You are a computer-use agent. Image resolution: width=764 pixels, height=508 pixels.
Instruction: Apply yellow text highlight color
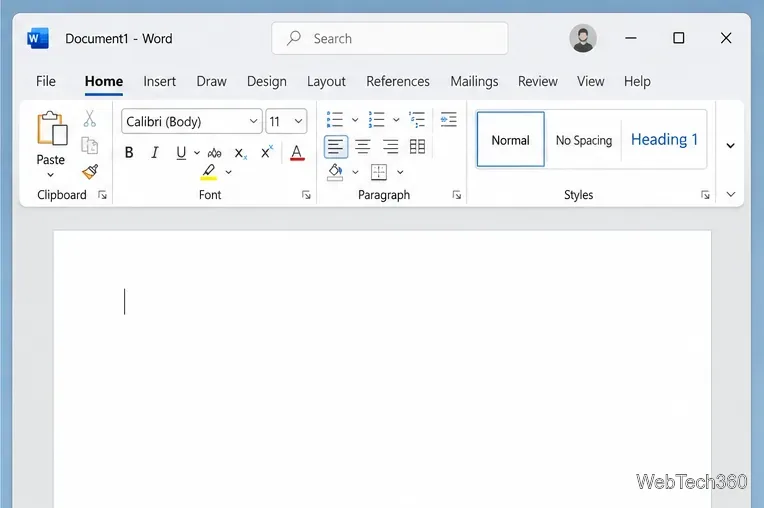[209, 172]
